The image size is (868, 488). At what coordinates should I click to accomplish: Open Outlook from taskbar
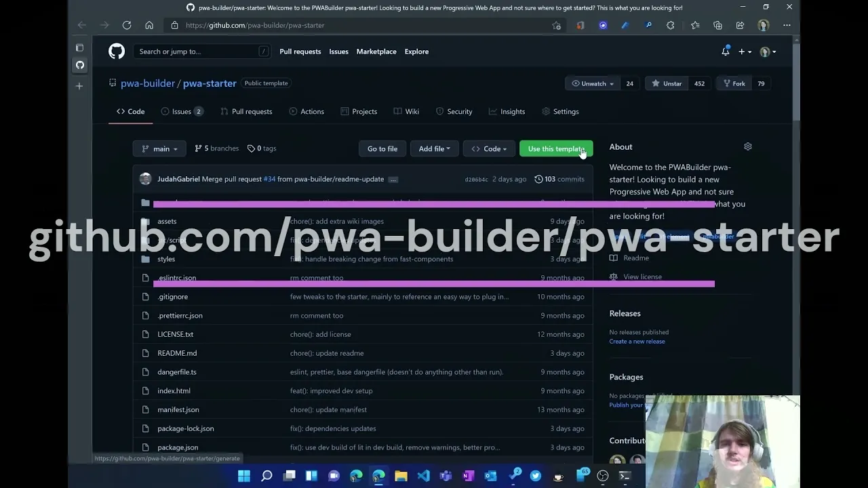pyautogui.click(x=490, y=476)
